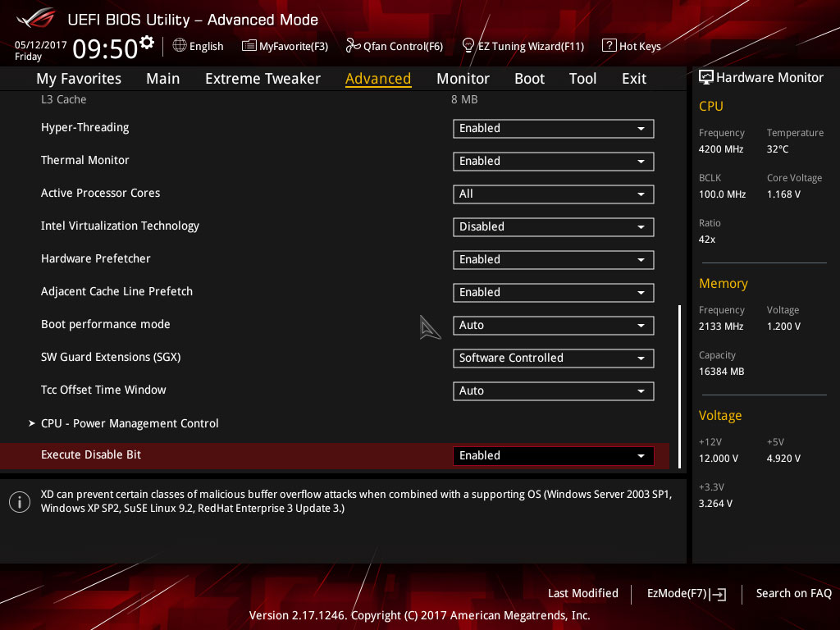Click the BCLK 100.0 MHz value
The width and height of the screenshot is (840, 630).
point(722,194)
